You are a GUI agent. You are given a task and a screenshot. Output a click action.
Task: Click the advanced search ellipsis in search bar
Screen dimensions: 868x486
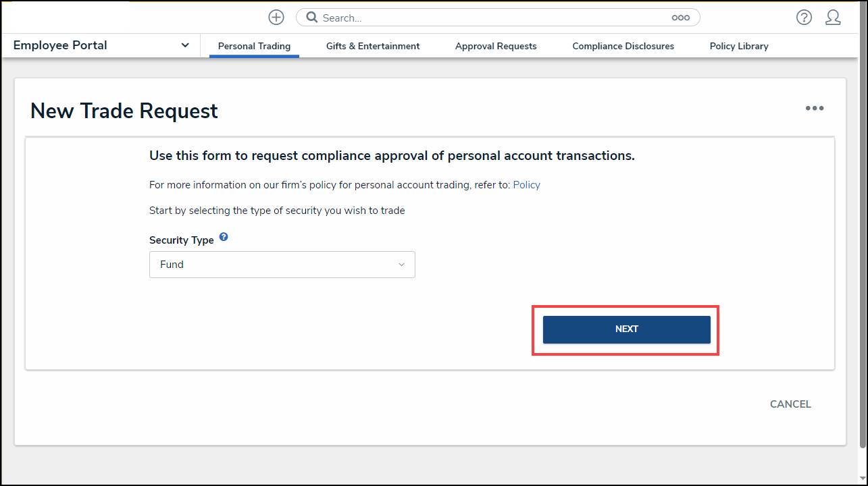pyautogui.click(x=680, y=18)
